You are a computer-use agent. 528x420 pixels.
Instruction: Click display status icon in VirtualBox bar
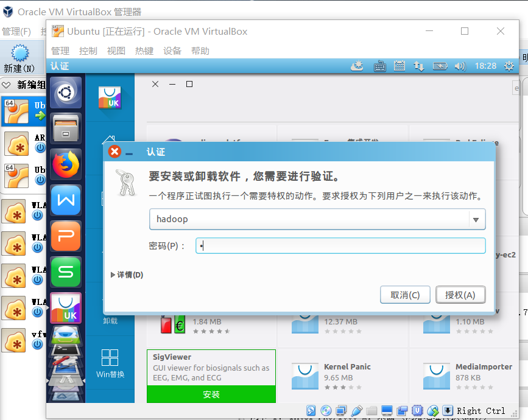point(387,411)
